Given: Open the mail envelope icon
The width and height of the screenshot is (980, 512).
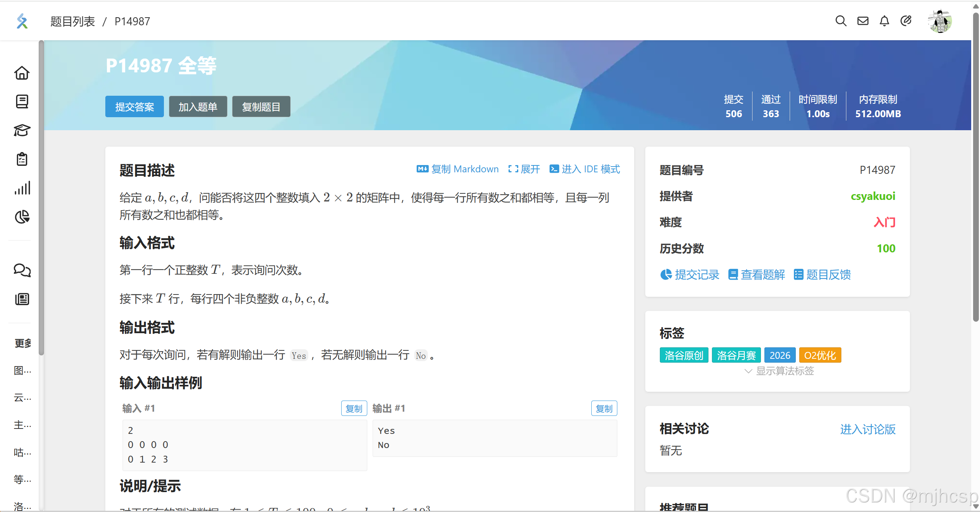Looking at the screenshot, I should 862,21.
